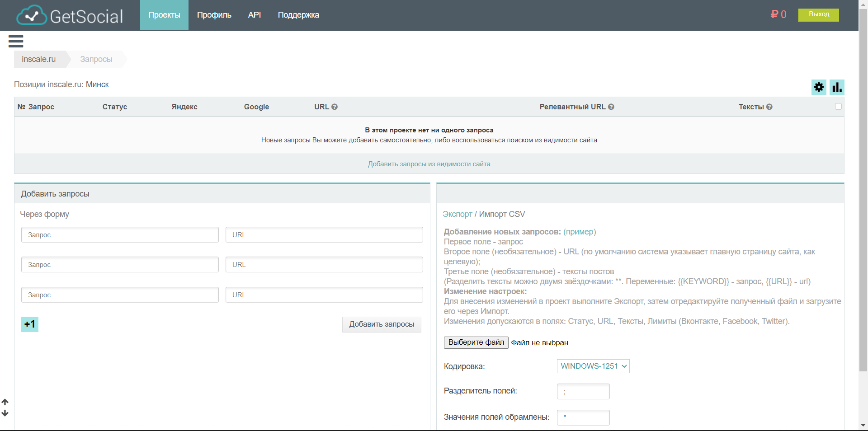868x431 pixels.
Task: Click the Выход logout button
Action: pos(819,14)
